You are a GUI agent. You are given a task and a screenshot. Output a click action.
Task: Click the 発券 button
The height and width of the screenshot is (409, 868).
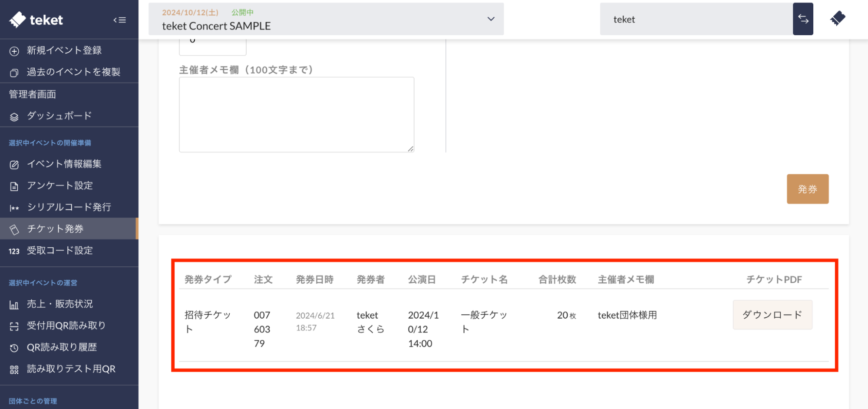tap(808, 189)
